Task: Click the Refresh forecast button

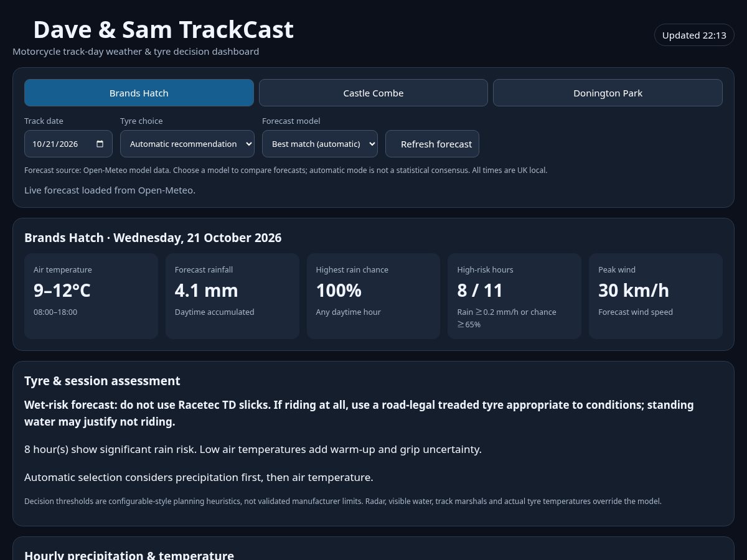Action: click(432, 144)
